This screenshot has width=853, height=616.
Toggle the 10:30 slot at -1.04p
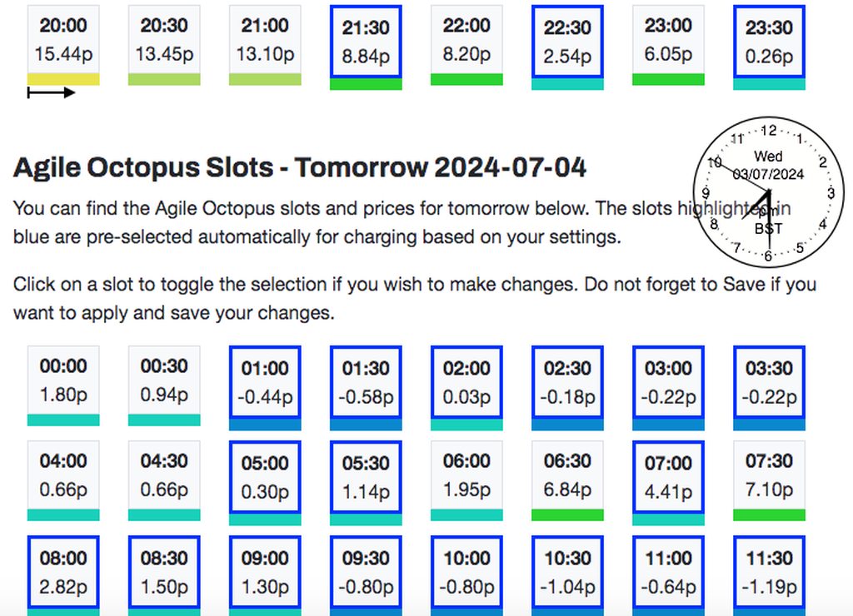[x=567, y=572]
